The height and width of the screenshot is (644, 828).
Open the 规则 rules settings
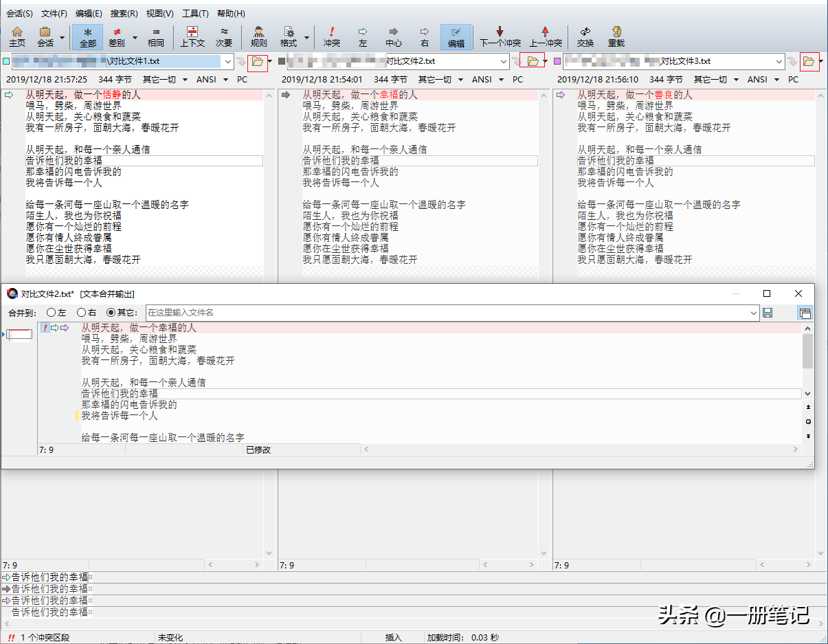[x=259, y=36]
